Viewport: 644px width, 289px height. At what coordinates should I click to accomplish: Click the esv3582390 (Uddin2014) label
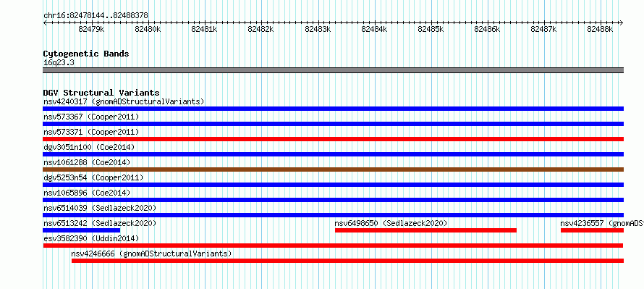91,238
